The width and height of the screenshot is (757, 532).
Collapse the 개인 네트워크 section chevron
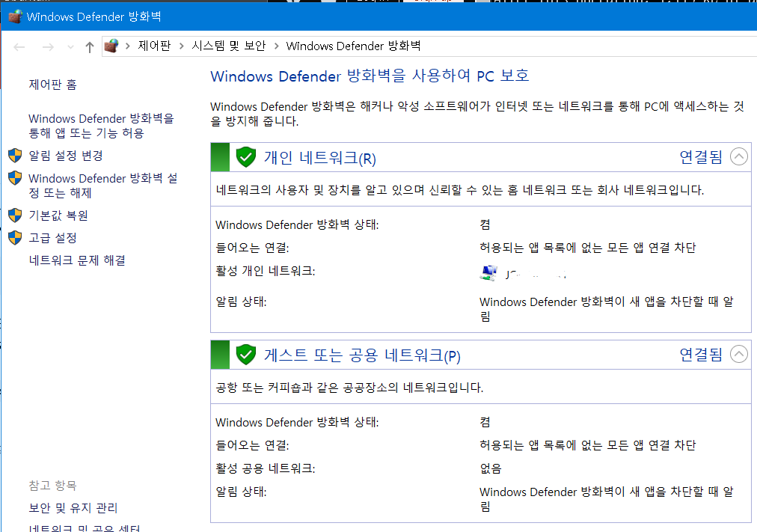[x=738, y=156]
